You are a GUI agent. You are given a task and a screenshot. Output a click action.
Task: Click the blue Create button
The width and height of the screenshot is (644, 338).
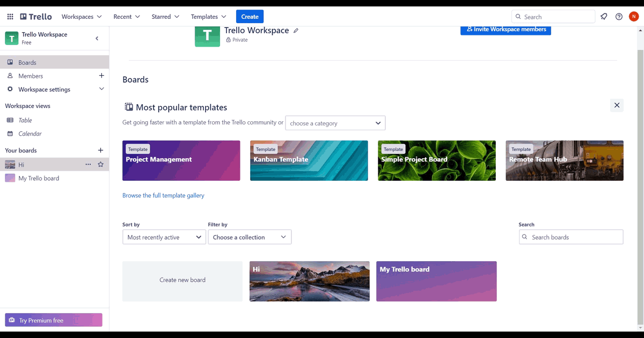click(250, 17)
